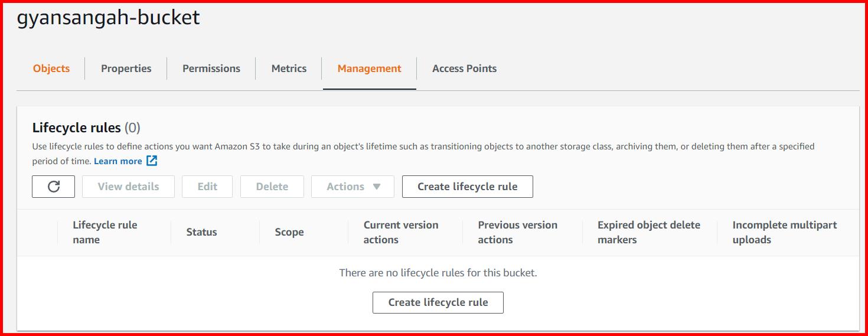
Task: Switch to the Properties tab
Action: coord(126,68)
